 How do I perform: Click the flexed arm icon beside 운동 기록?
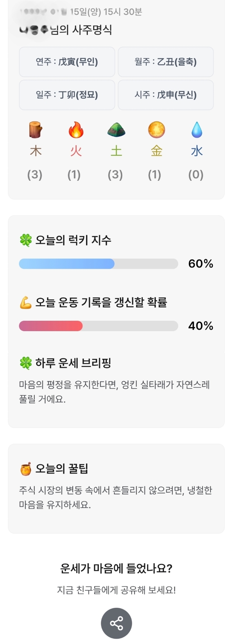coord(26,302)
